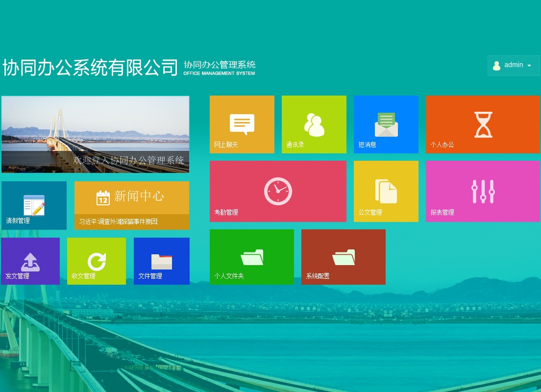
Task: Open the 短消息 envelope icon
Action: [386, 124]
